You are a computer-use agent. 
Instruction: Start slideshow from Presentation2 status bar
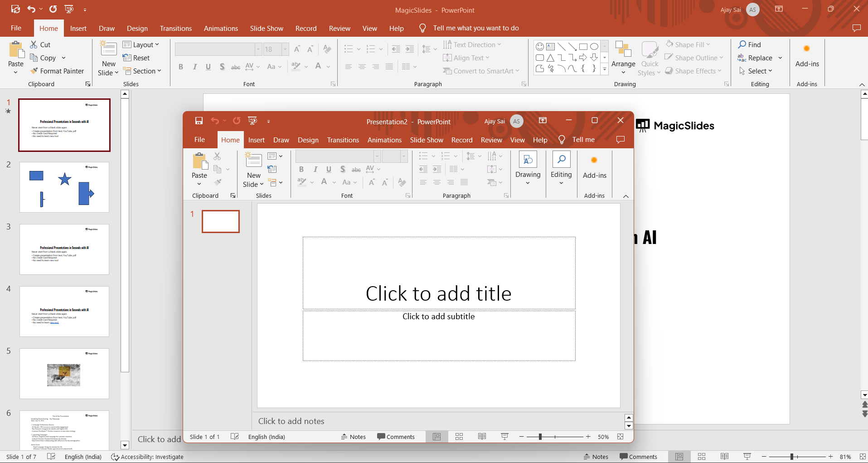504,437
